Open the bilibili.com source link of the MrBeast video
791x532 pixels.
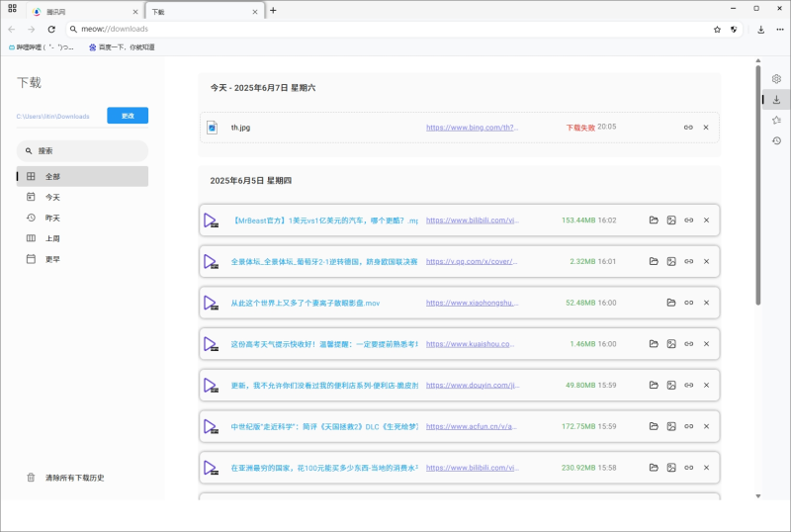(x=472, y=221)
